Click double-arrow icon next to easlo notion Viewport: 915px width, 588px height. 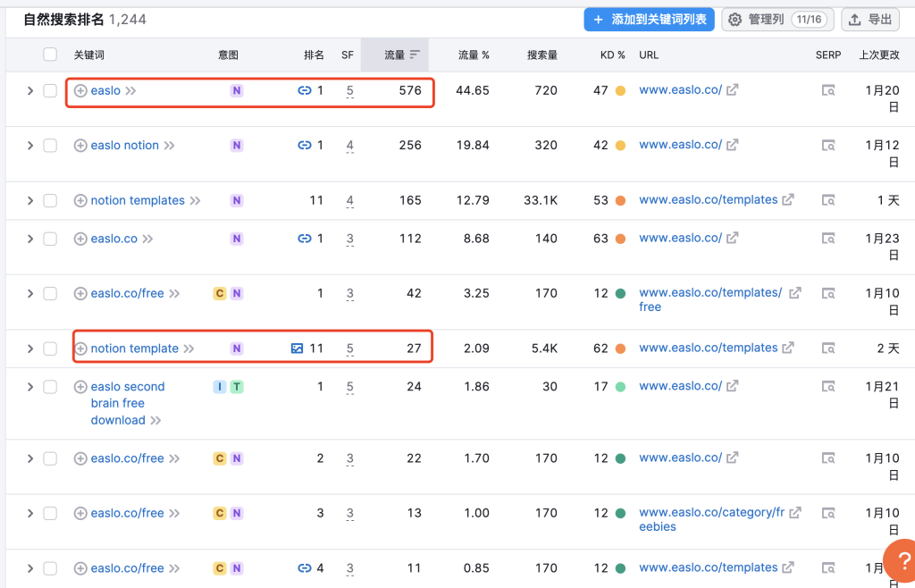click(x=169, y=146)
